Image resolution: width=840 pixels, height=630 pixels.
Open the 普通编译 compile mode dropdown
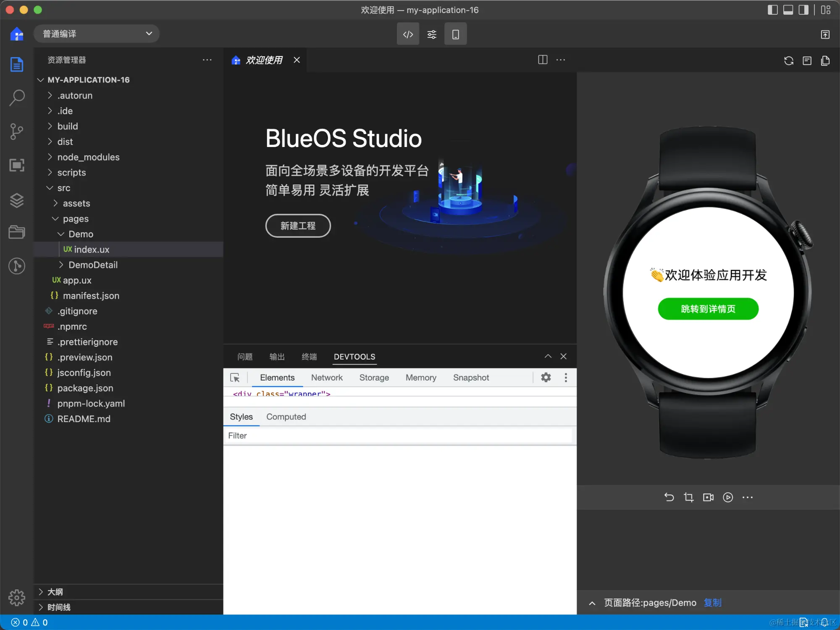[97, 34]
